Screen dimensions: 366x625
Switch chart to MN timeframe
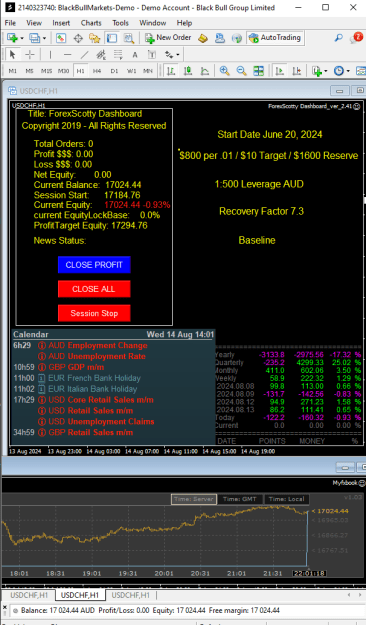click(x=148, y=71)
